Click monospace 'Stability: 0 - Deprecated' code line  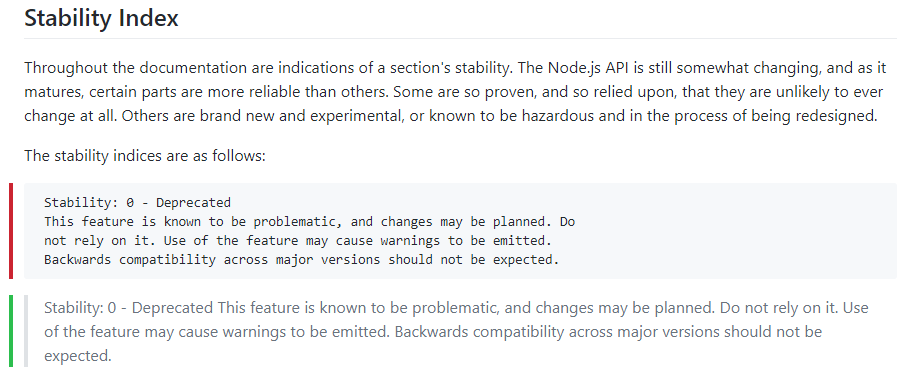click(x=138, y=203)
